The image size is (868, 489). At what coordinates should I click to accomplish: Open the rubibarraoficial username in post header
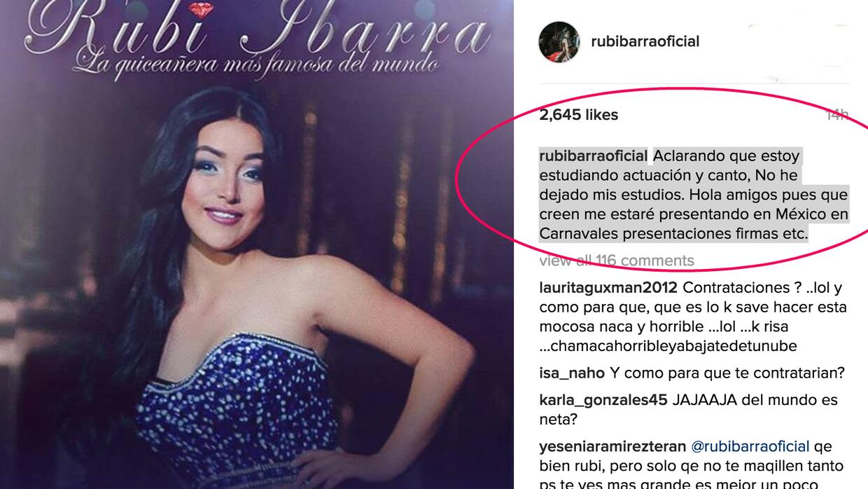tap(645, 41)
